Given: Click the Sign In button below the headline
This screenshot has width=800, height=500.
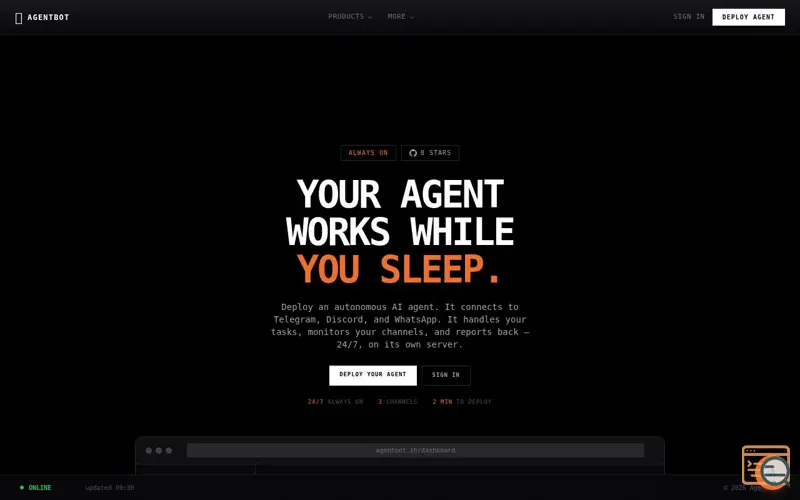Looking at the screenshot, I should [446, 375].
